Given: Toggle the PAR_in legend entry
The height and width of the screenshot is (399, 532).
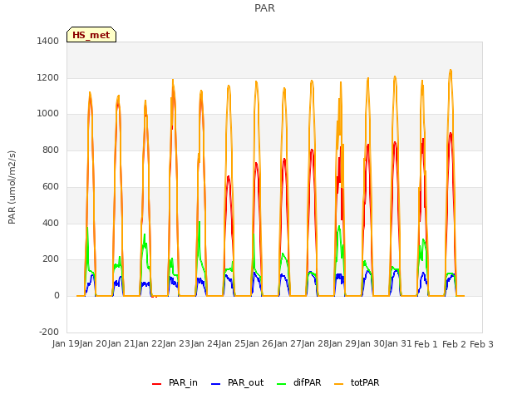Looking at the screenshot, I should [175, 382].
